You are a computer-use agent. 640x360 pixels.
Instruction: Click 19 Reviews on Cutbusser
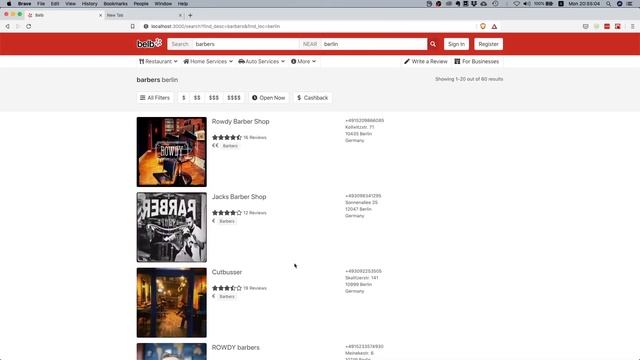(255, 288)
